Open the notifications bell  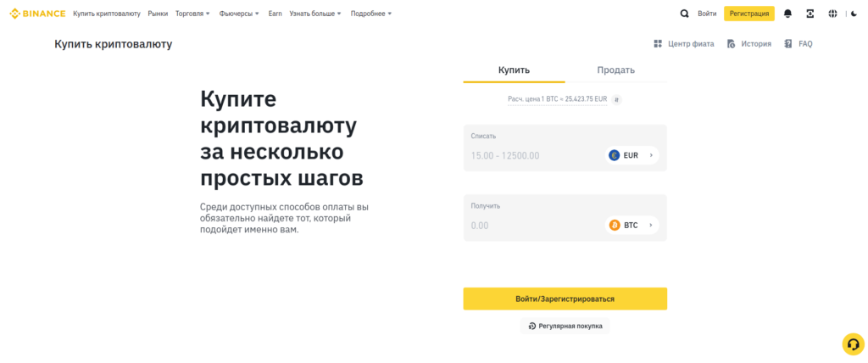787,14
